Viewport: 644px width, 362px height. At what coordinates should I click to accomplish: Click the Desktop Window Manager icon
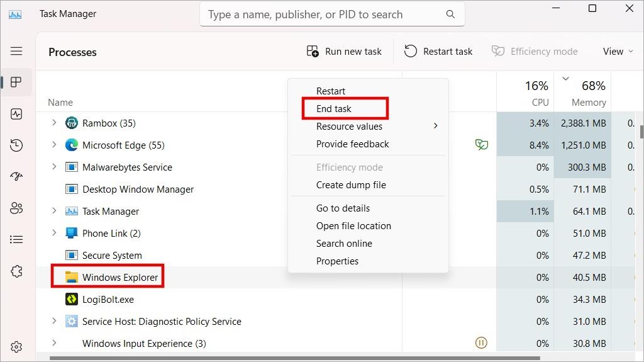pos(72,189)
